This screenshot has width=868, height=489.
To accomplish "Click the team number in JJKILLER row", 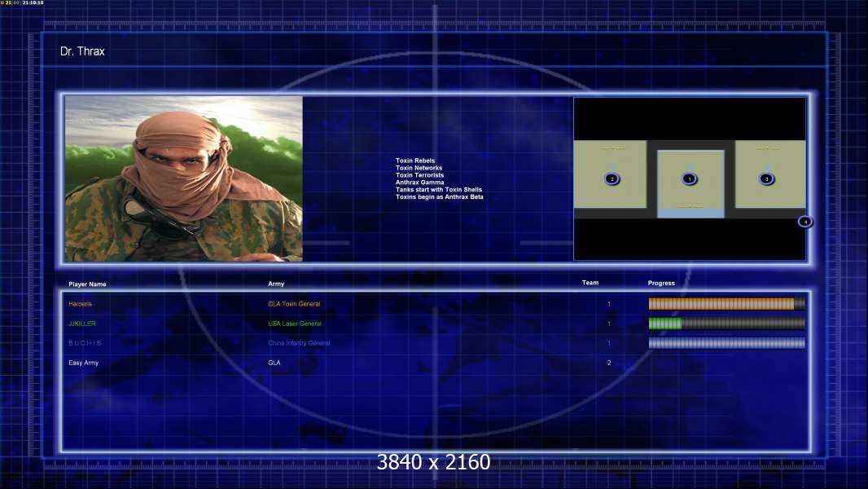I will [609, 324].
